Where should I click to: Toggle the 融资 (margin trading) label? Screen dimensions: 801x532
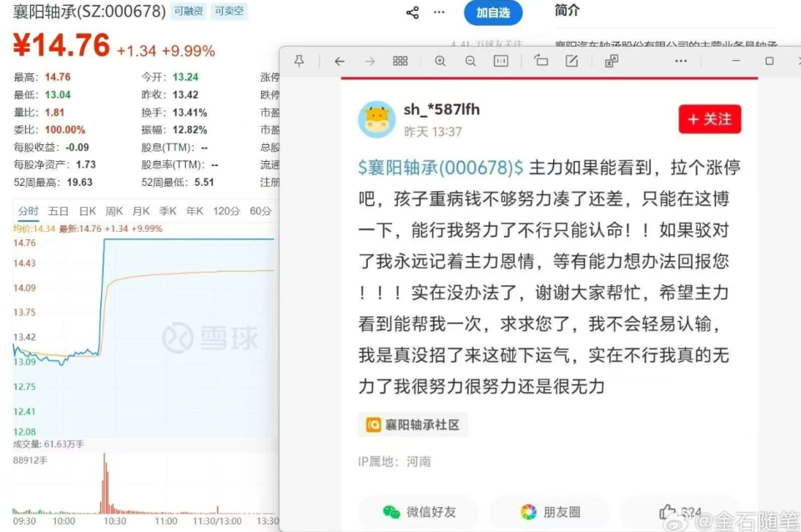187,12
